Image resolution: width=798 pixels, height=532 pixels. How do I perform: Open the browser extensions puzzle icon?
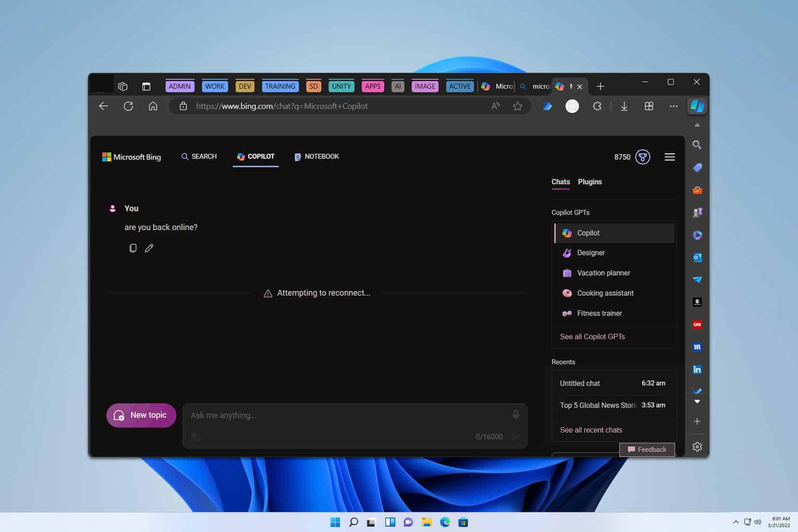(597, 106)
